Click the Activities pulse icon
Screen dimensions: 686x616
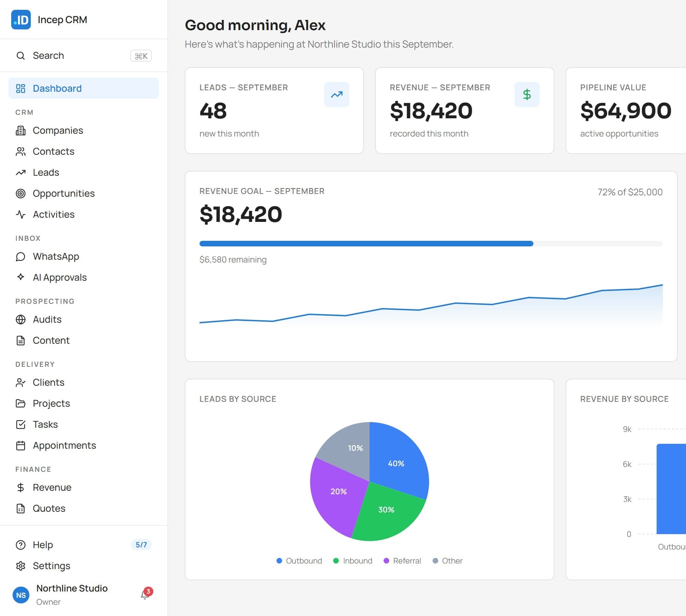coord(21,215)
